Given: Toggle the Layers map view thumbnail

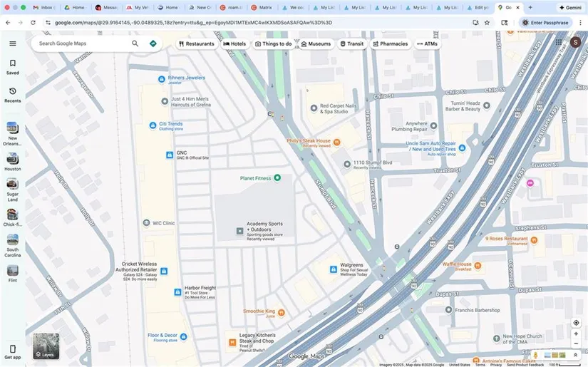Looking at the screenshot, I should 46,346.
